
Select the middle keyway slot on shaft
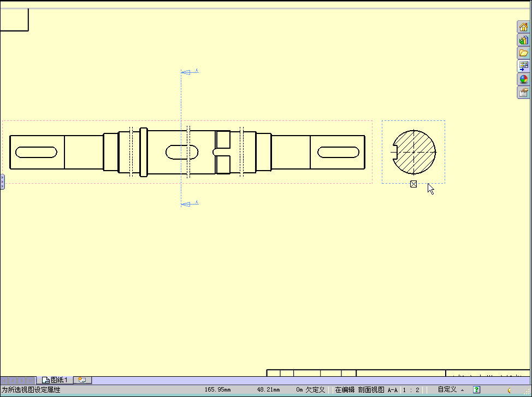(182, 152)
